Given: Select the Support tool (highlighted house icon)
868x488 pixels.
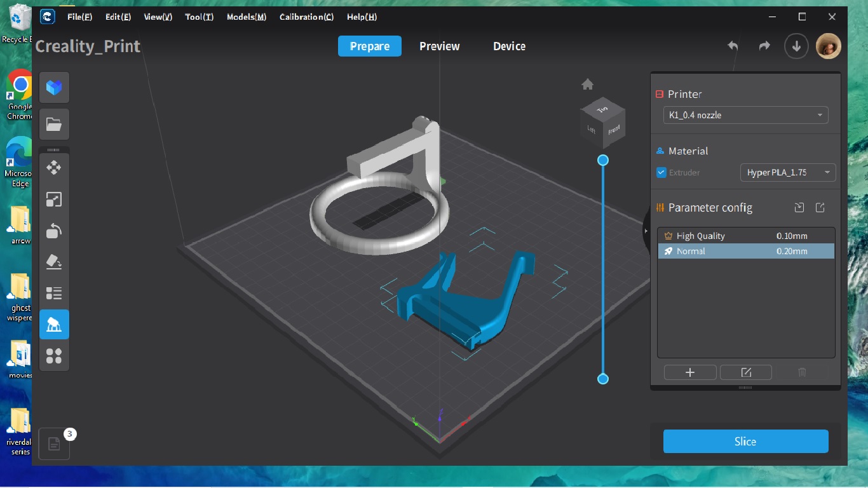Looking at the screenshot, I should pyautogui.click(x=54, y=324).
